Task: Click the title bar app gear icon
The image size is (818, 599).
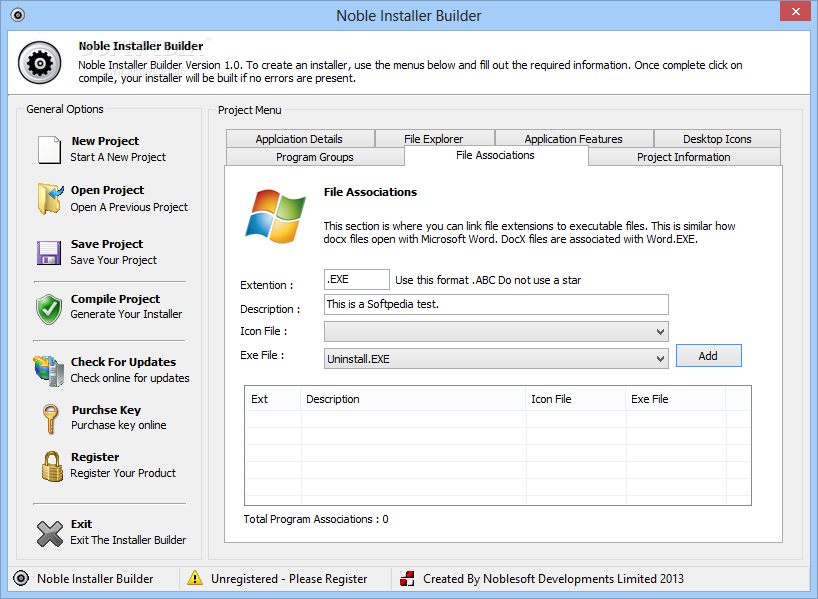Action: pyautogui.click(x=18, y=15)
